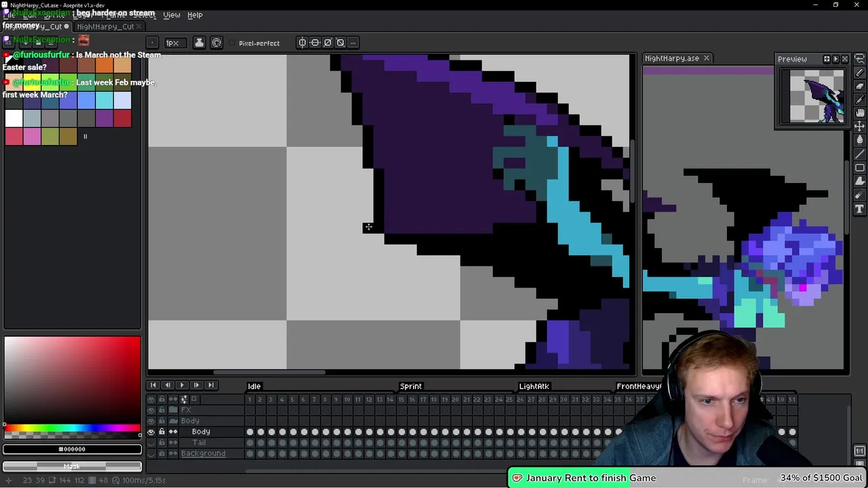The height and width of the screenshot is (488, 868).
Task: Go to previous frame
Action: pyautogui.click(x=167, y=385)
